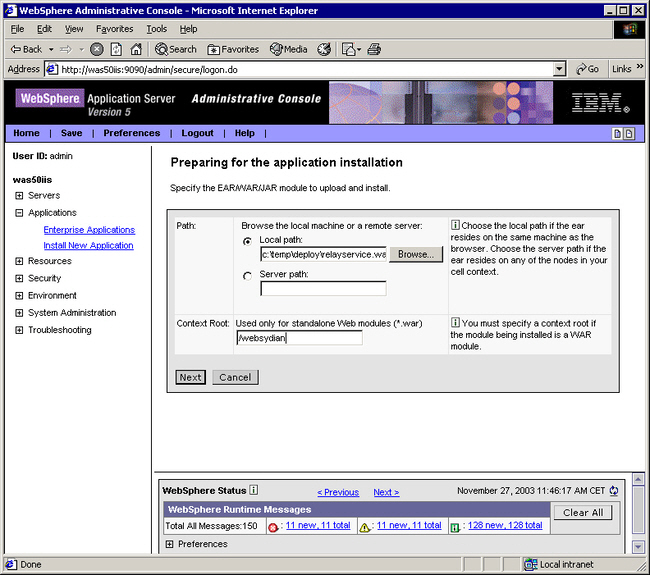Click the green information messages icon
This screenshot has width=650, height=575.
tap(455, 527)
